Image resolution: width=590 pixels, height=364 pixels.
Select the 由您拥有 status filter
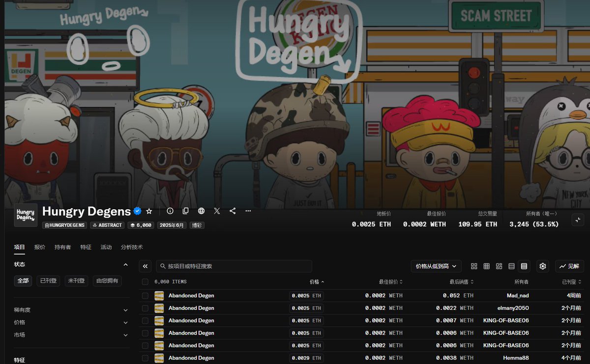(107, 281)
